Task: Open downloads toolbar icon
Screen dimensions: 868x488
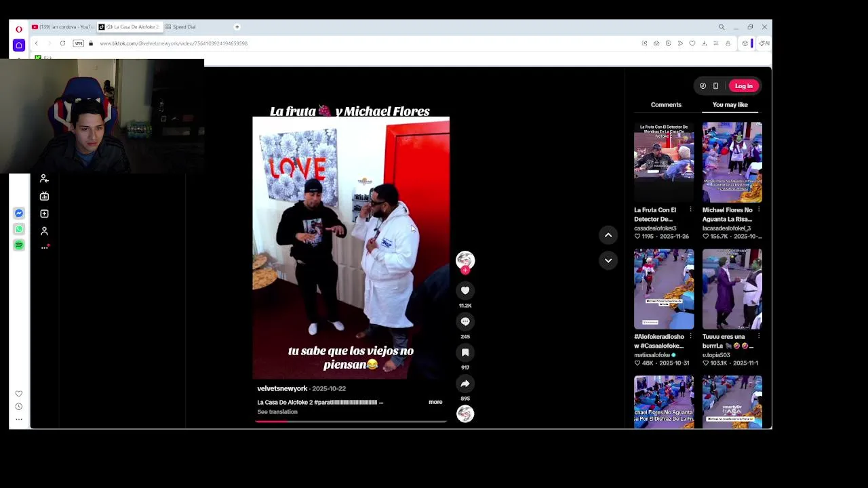Action: [704, 43]
